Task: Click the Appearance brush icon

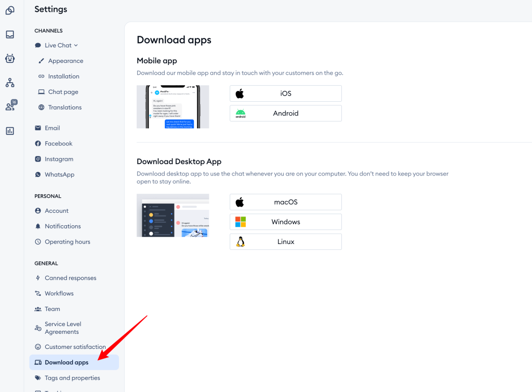Action: (x=42, y=61)
